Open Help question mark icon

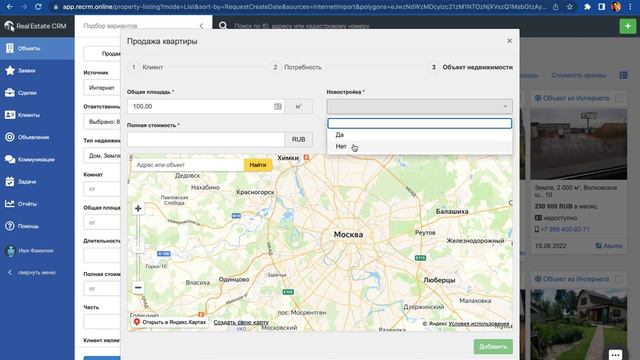tap(10, 226)
